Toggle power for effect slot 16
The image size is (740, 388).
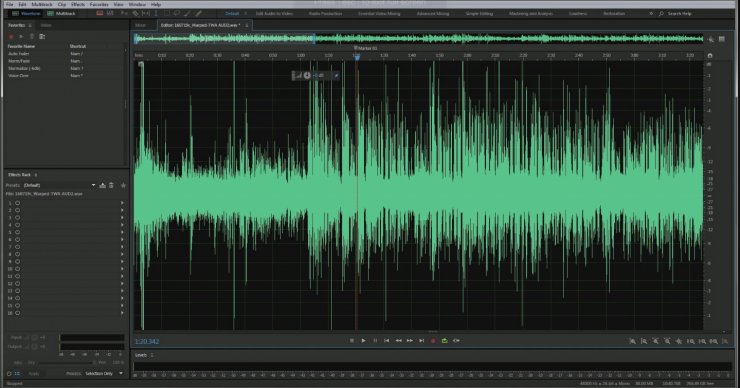pos(17,313)
